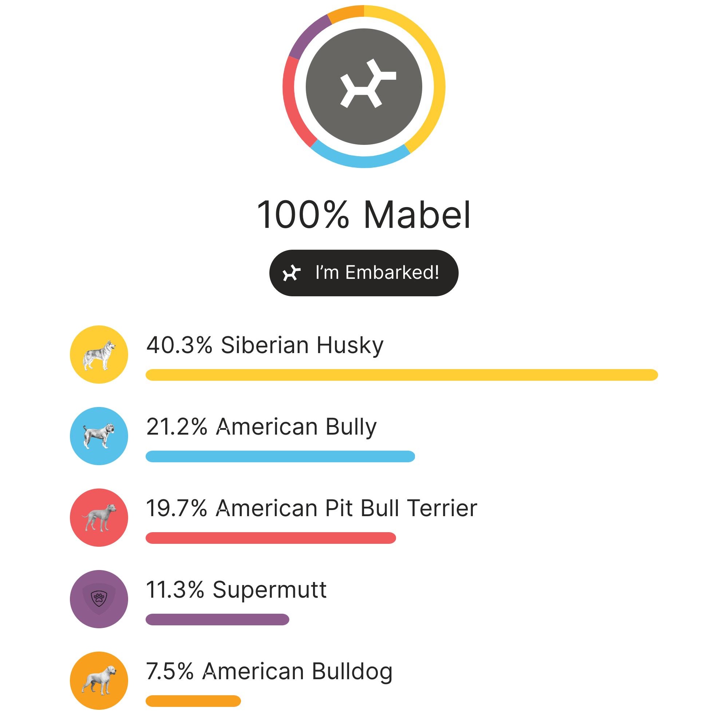This screenshot has height=728, width=728.
Task: Click the yellow Siberian Husky percentage bar
Action: coord(401,375)
